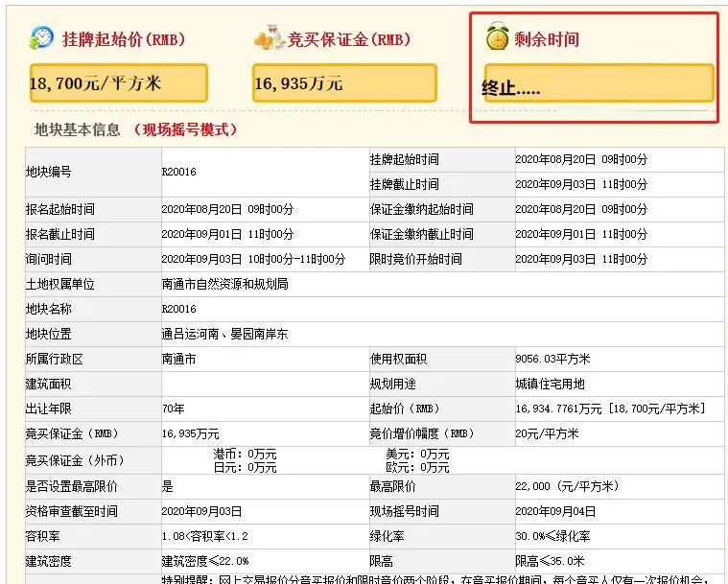Click 南通市自然资源和规划局 owner text

(225, 284)
